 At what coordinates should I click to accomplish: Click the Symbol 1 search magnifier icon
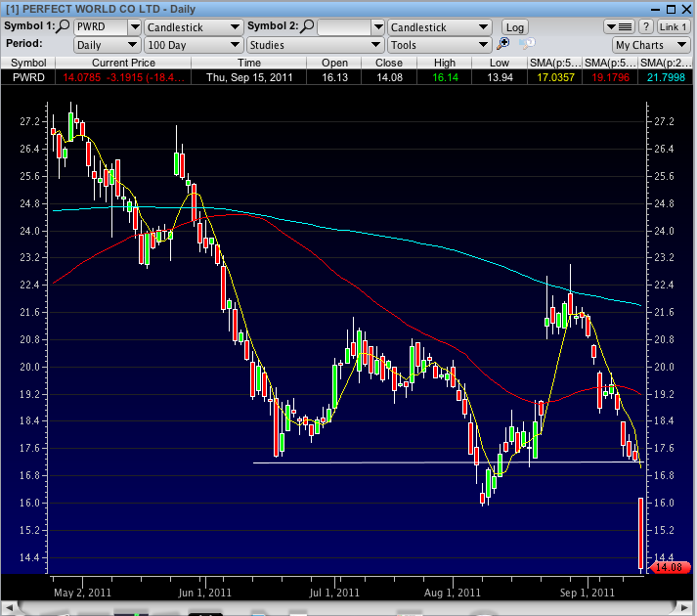[63, 27]
